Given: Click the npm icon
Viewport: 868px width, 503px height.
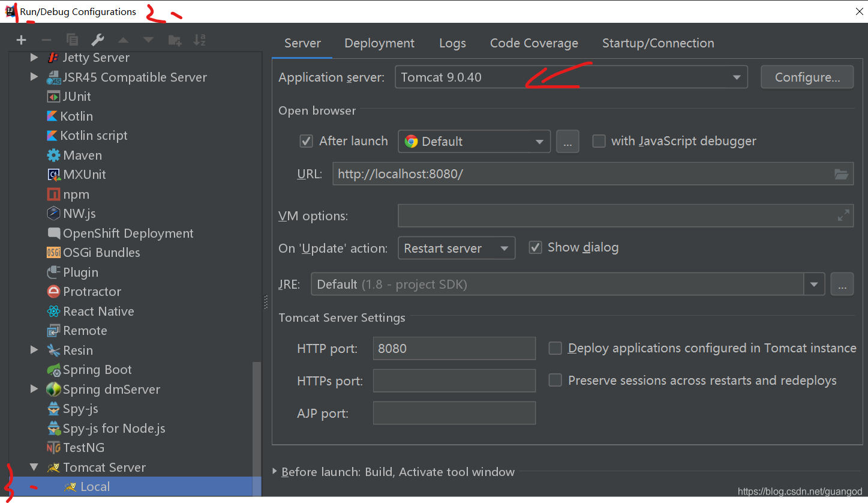Looking at the screenshot, I should 53,194.
